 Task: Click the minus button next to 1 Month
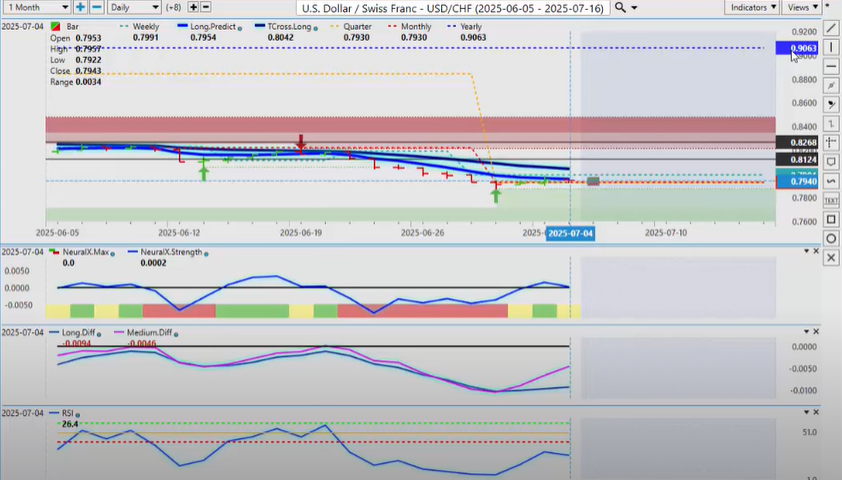96,7
